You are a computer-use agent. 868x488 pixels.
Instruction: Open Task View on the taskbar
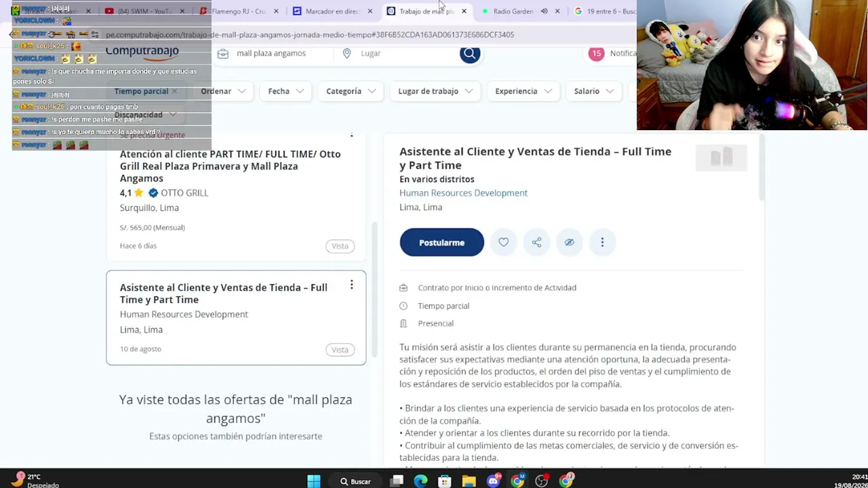click(397, 481)
